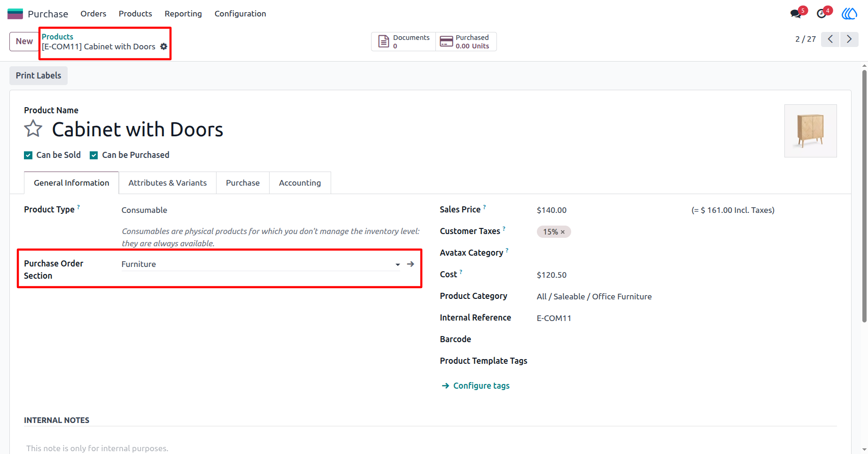
Task: Switch to the Accounting tab
Action: point(300,183)
